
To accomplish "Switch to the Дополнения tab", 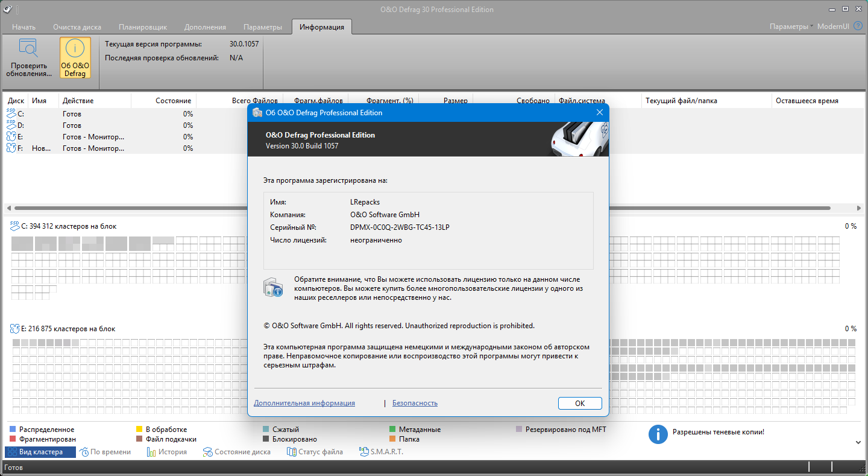I will 205,27.
